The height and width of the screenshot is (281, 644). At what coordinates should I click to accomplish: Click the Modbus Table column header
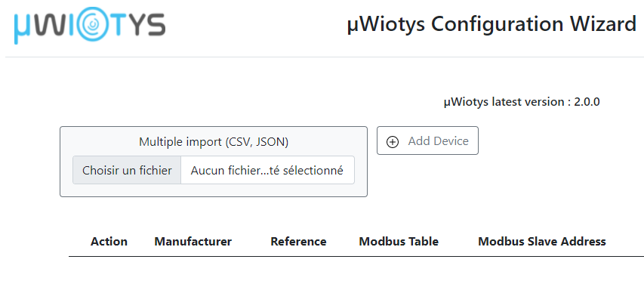click(x=399, y=242)
